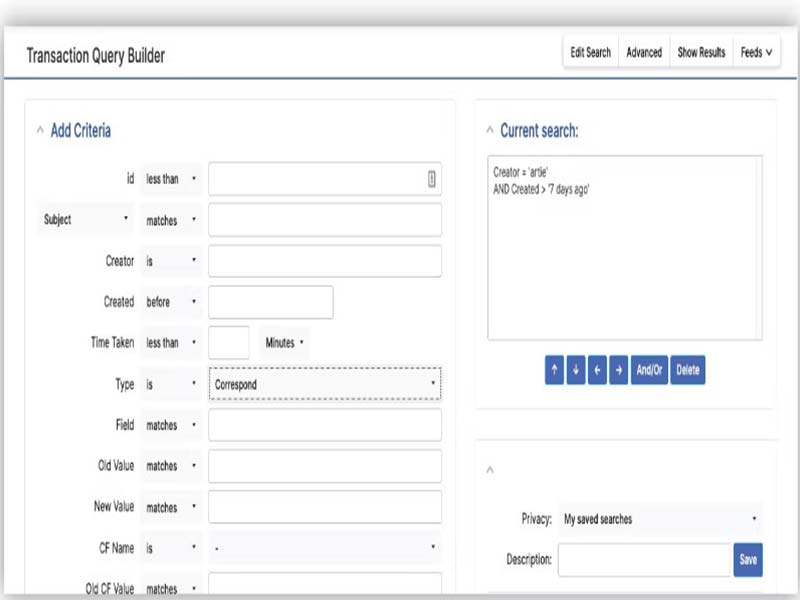Image resolution: width=800 pixels, height=600 pixels.
Task: Open the Type value dropdown showing Correspond
Action: pyautogui.click(x=325, y=384)
